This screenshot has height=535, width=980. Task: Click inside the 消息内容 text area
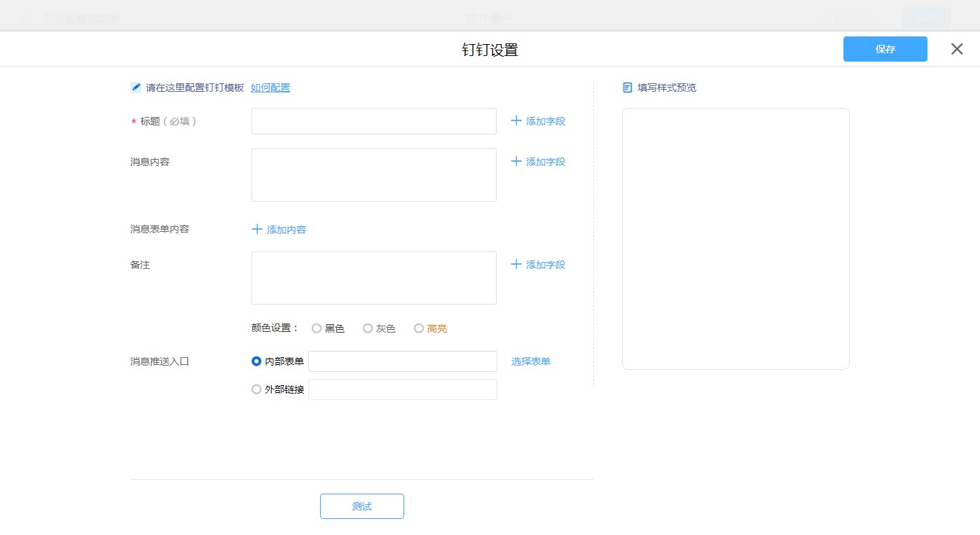click(x=374, y=175)
